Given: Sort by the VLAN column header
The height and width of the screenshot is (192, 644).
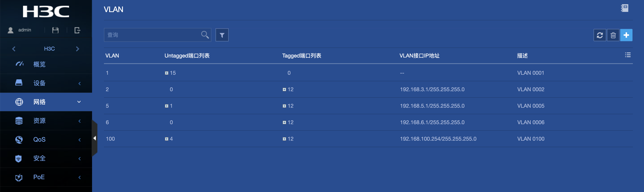Looking at the screenshot, I should [112, 56].
